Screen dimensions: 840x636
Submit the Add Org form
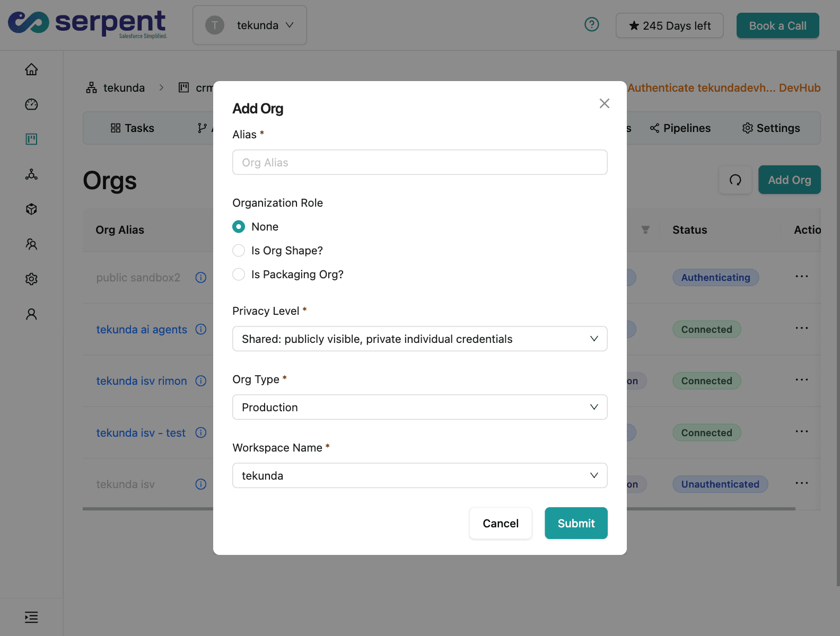pos(576,524)
